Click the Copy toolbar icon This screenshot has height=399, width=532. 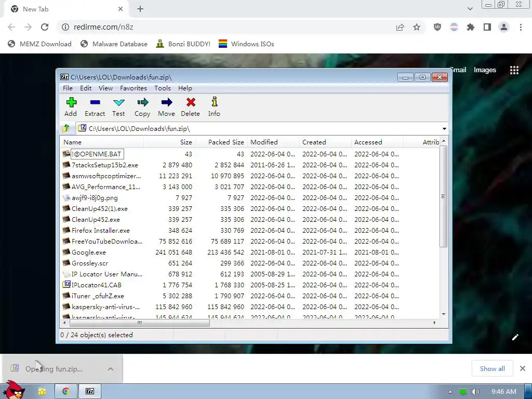pos(142,107)
